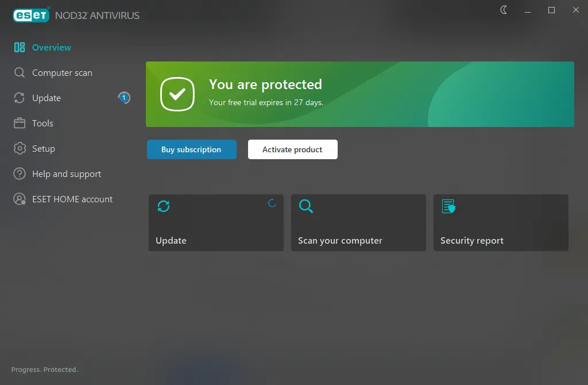
Task: Open the Scan your computer tile
Action: coord(358,222)
